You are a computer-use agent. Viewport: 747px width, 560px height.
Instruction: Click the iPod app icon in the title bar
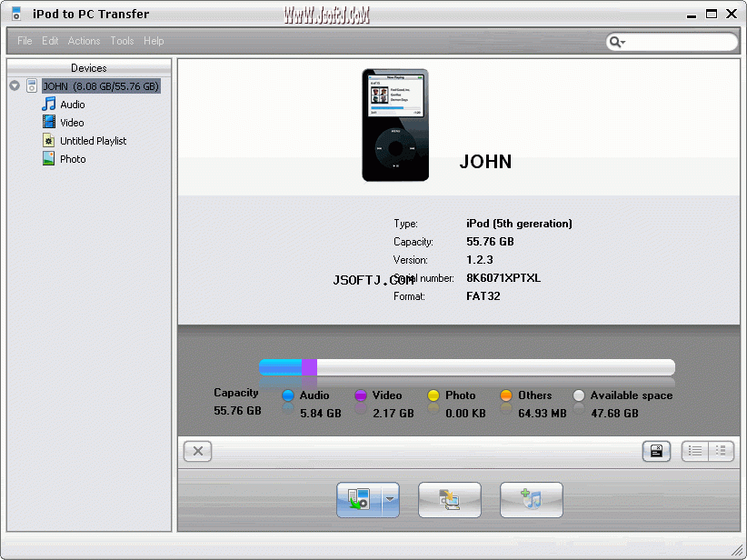point(16,14)
